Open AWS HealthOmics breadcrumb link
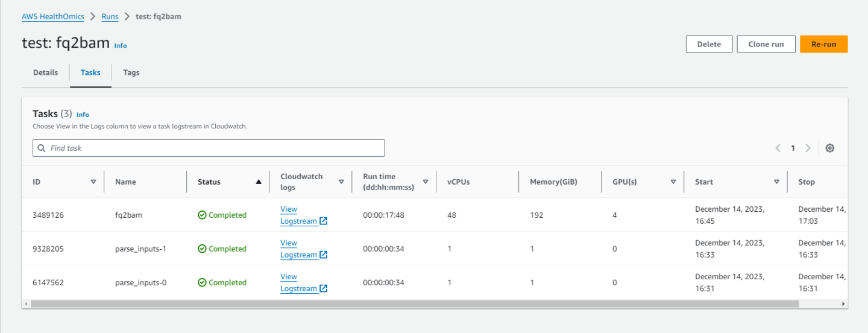This screenshot has width=868, height=333. (x=53, y=16)
